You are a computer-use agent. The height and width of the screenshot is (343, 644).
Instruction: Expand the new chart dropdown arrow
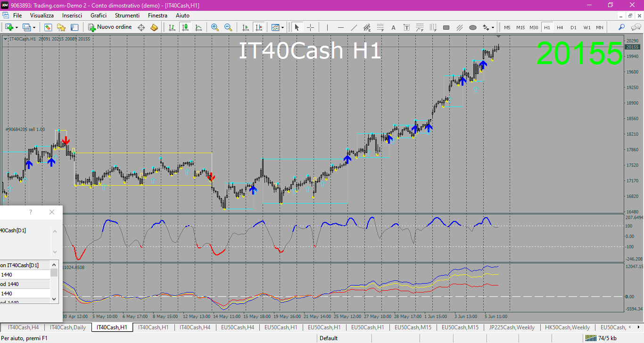(17, 27)
